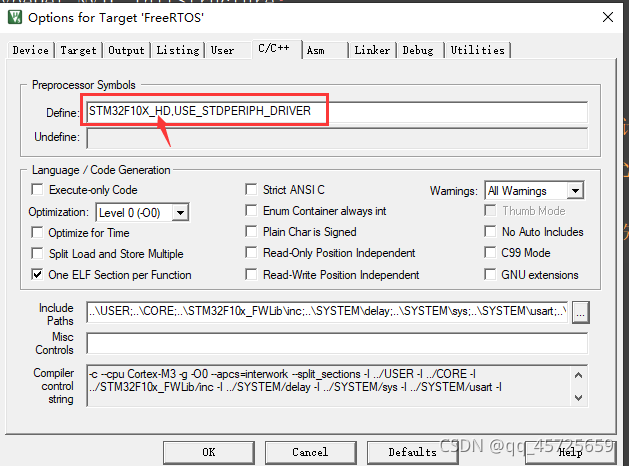Image resolution: width=629 pixels, height=466 pixels.
Task: Select the Output tab
Action: click(126, 51)
